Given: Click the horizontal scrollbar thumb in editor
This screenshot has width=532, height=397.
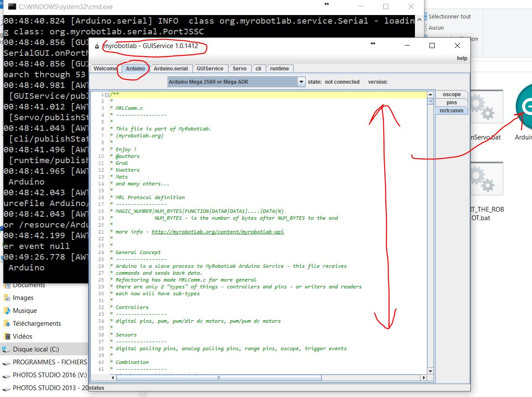Looking at the screenshot, I should 219,378.
